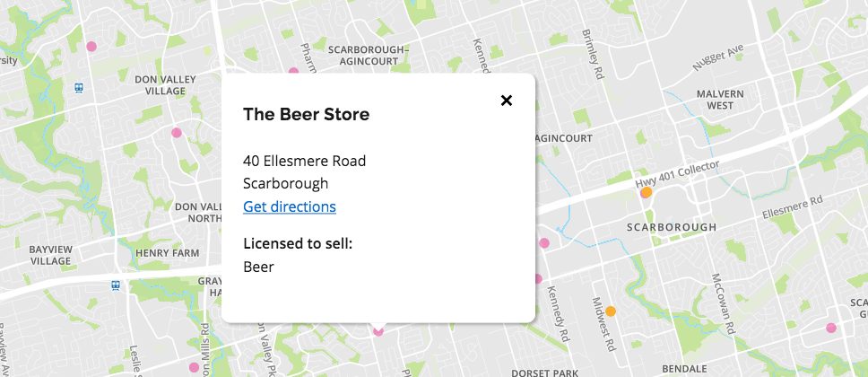The width and height of the screenshot is (868, 377).
Task: Open pink marker at far right near map edge
Action: pyautogui.click(x=831, y=328)
